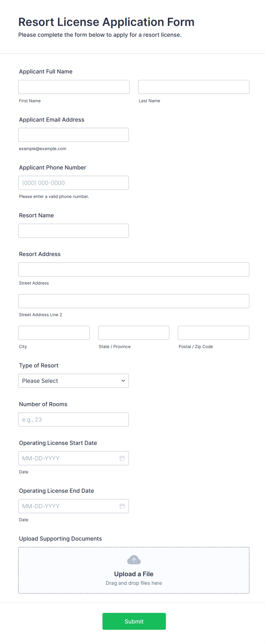Select the State / Province field
The image size is (265, 644).
pos(134,333)
